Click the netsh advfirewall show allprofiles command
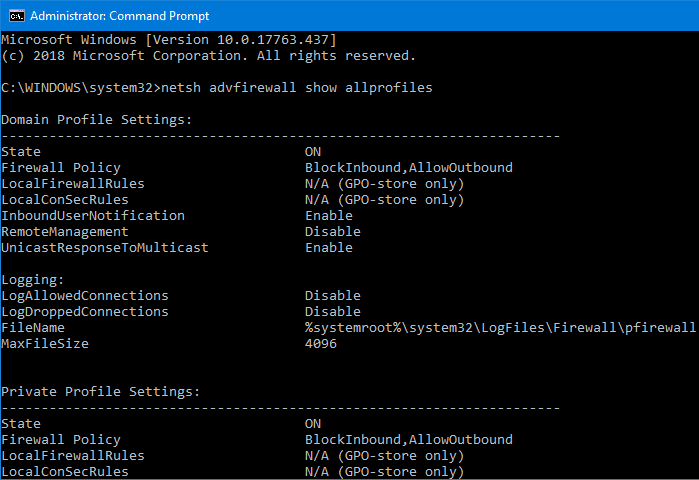Screen dimensions: 699x480 click(296, 88)
